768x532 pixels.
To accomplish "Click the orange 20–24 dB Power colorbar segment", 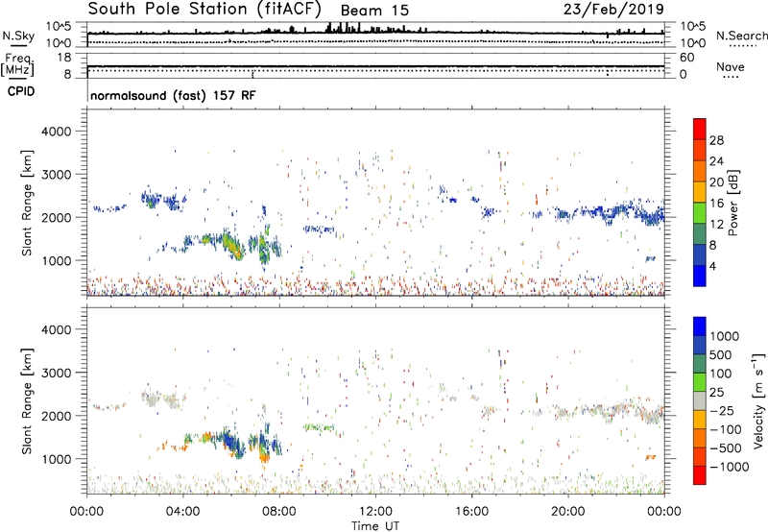I will tap(700, 171).
